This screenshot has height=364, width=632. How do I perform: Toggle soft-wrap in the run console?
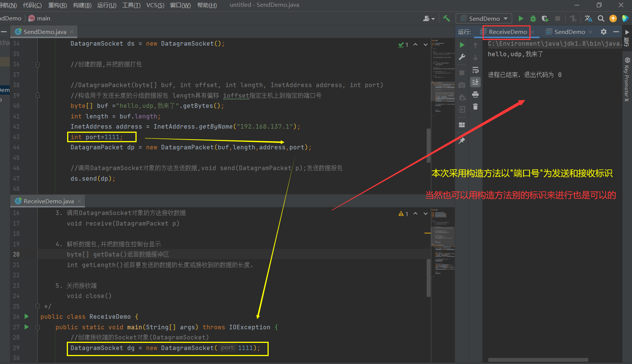coord(475,70)
